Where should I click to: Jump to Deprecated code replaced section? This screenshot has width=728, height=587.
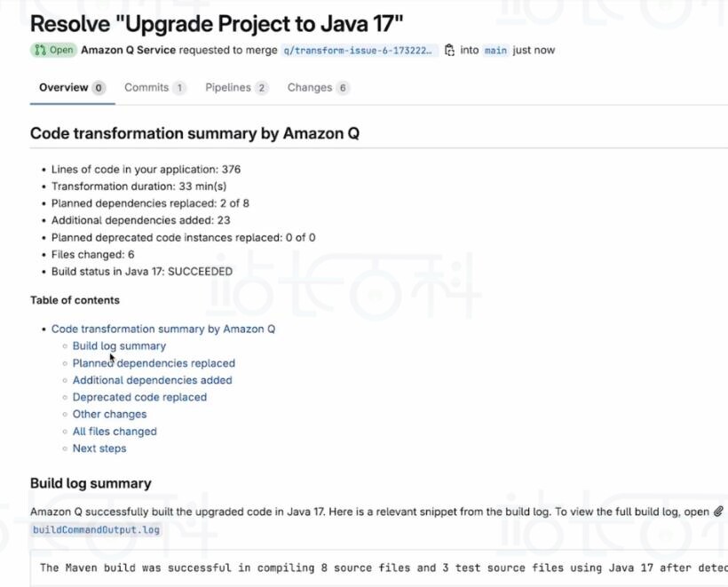[x=139, y=397]
